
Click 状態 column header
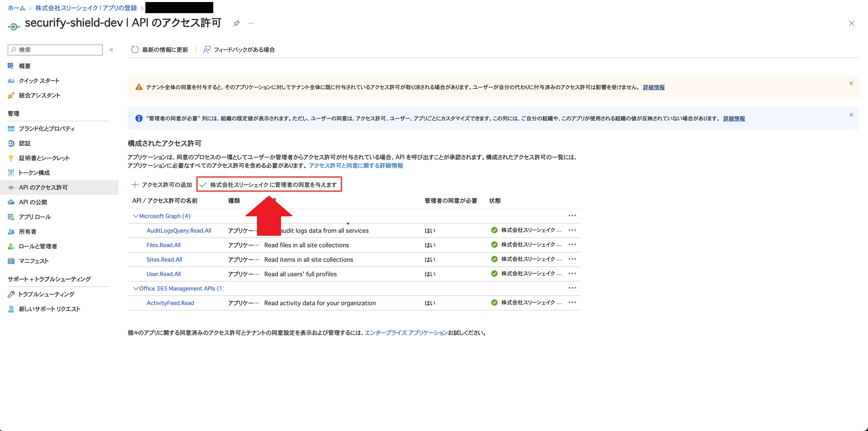click(495, 201)
